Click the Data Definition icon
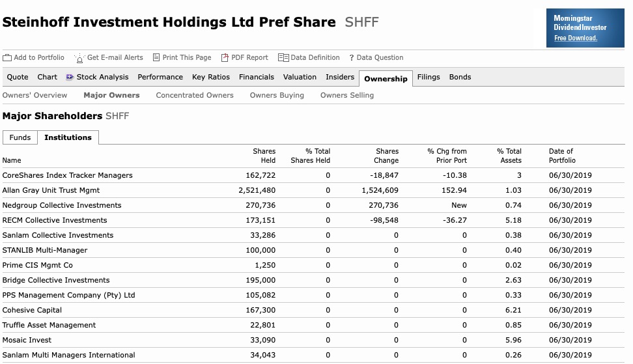This screenshot has height=364, width=633. point(283,57)
